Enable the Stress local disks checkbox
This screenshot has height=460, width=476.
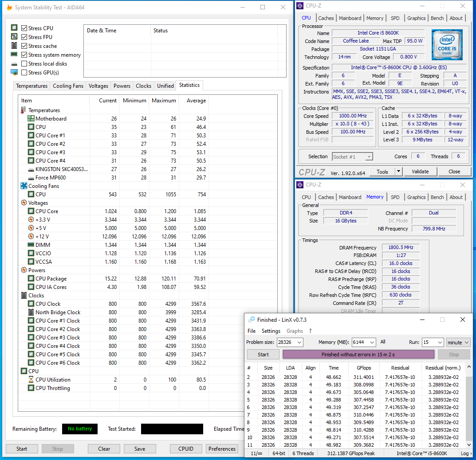coord(24,64)
